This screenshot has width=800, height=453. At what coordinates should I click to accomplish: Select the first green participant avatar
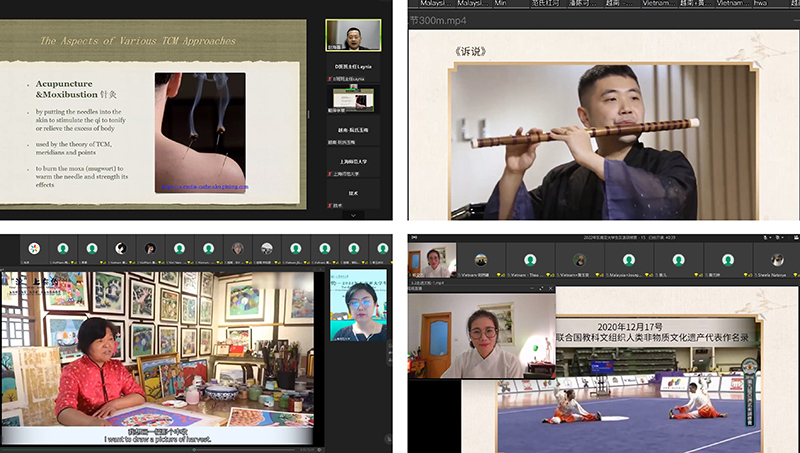click(62, 247)
